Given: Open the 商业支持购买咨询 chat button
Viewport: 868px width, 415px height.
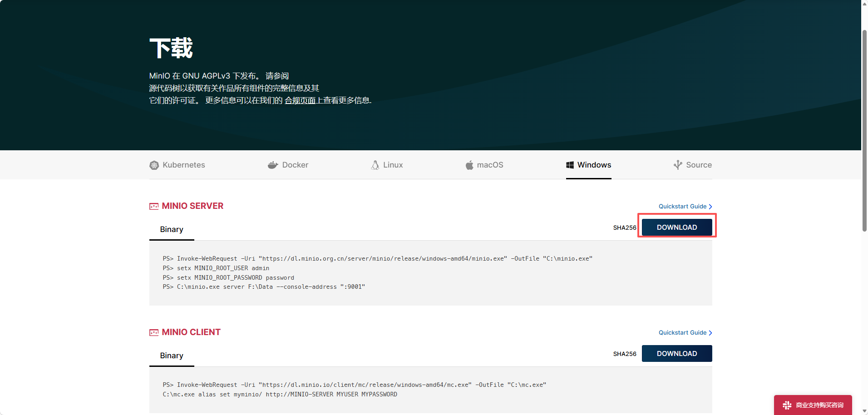Looking at the screenshot, I should click(x=813, y=405).
